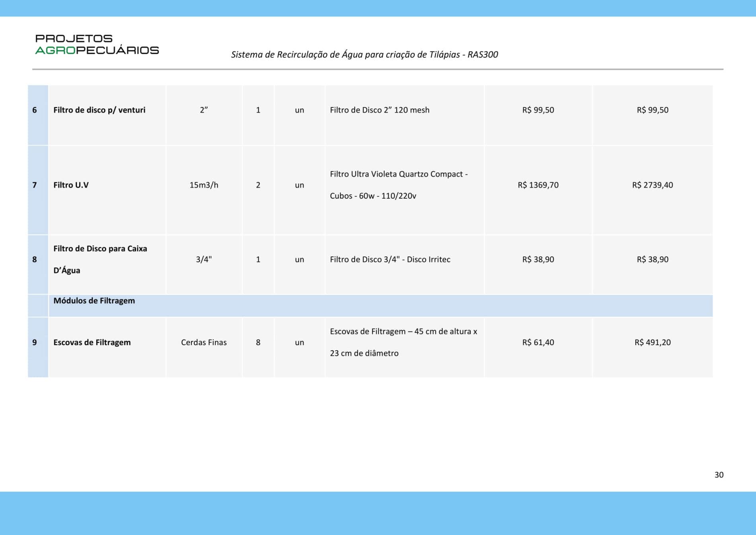
Task: Click the 'Filtro de Disco 2" 120 mesh' description
Action: pyautogui.click(x=379, y=110)
